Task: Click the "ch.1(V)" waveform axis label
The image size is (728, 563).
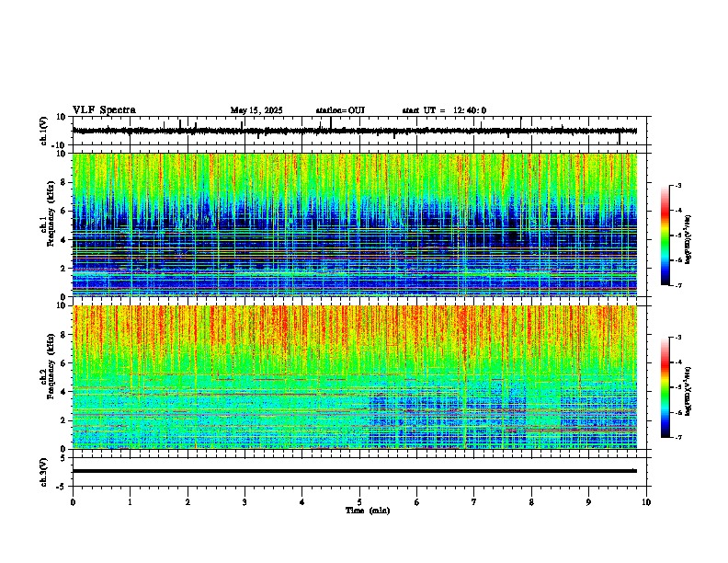Action: 44,131
